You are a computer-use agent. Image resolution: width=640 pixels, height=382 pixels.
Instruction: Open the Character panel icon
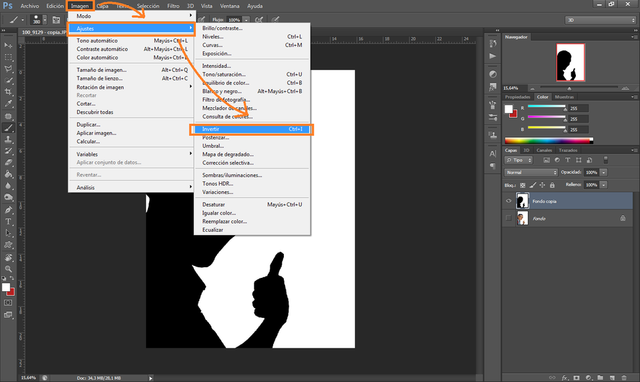[x=493, y=154]
